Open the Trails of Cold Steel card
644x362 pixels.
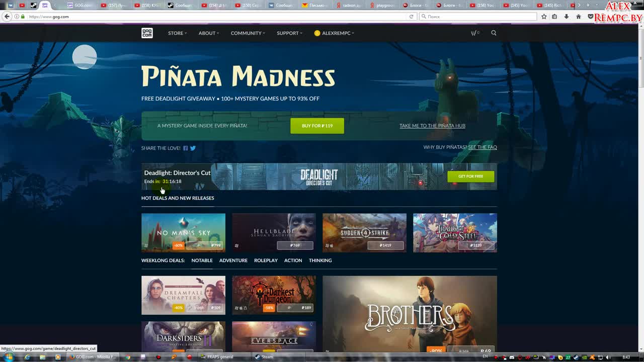[455, 233]
